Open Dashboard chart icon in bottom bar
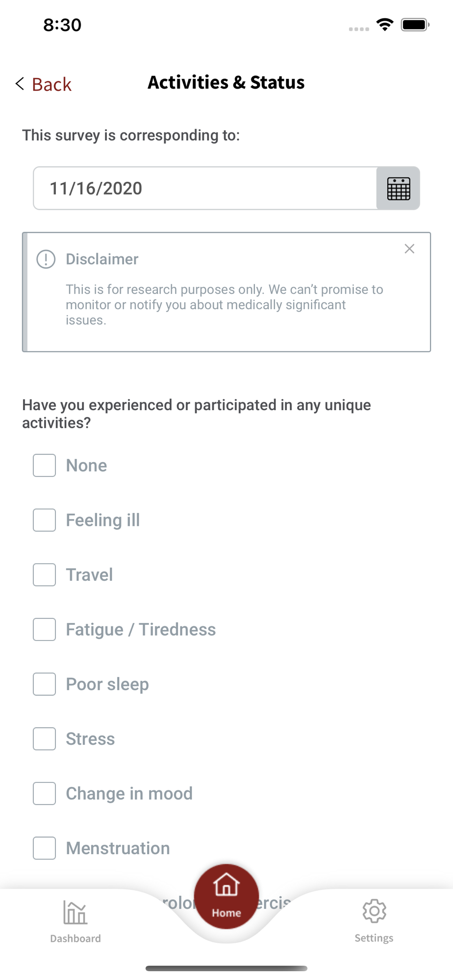The width and height of the screenshot is (453, 980). [75, 912]
